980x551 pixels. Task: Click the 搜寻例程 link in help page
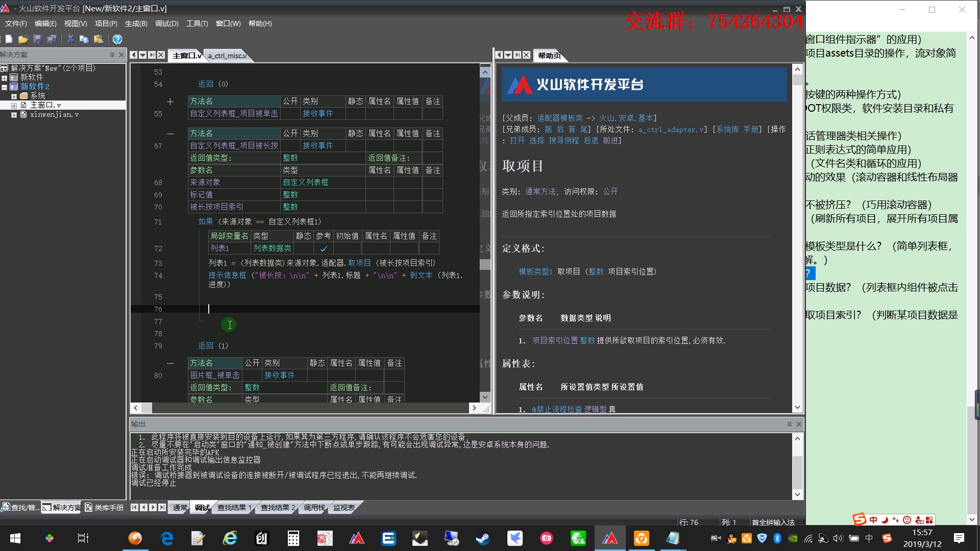(563, 140)
